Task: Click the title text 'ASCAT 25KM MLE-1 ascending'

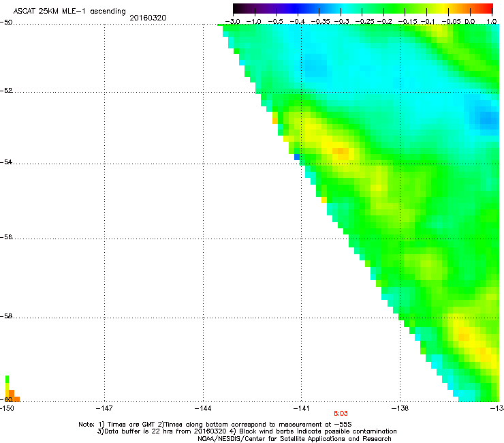Action: pos(69,11)
